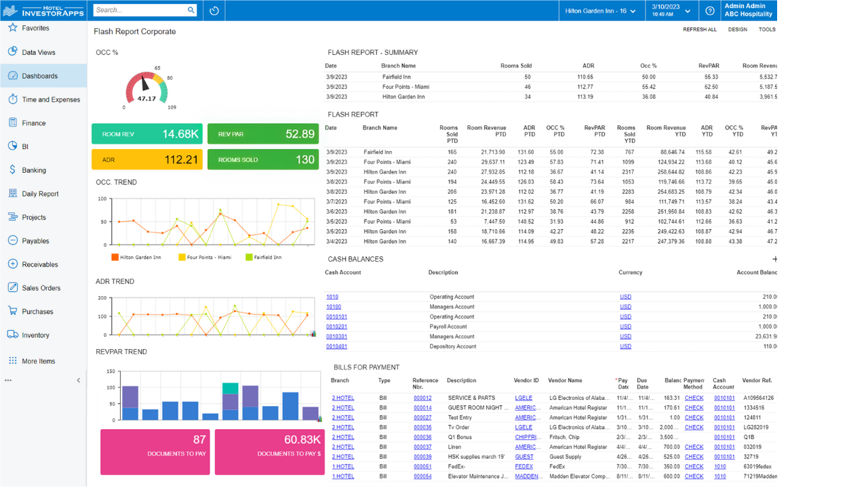Sort cash balances by Cash Account header
The image size is (868, 488).
342,272
